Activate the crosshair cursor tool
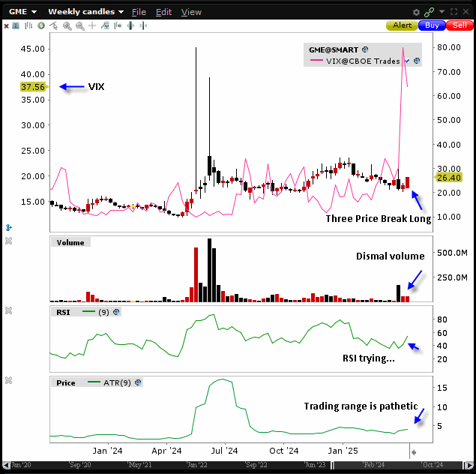The height and width of the screenshot is (474, 476). (x=92, y=25)
